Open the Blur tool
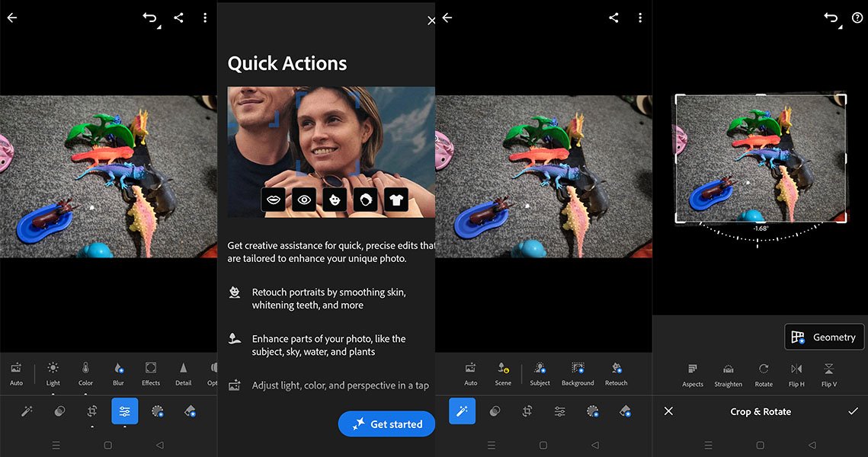The height and width of the screenshot is (457, 868). 118,373
